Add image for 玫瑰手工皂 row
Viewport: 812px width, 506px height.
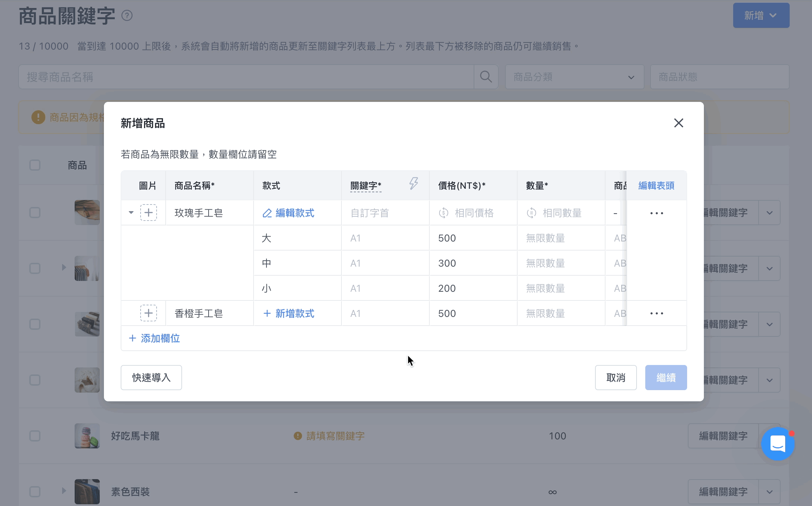click(x=149, y=213)
